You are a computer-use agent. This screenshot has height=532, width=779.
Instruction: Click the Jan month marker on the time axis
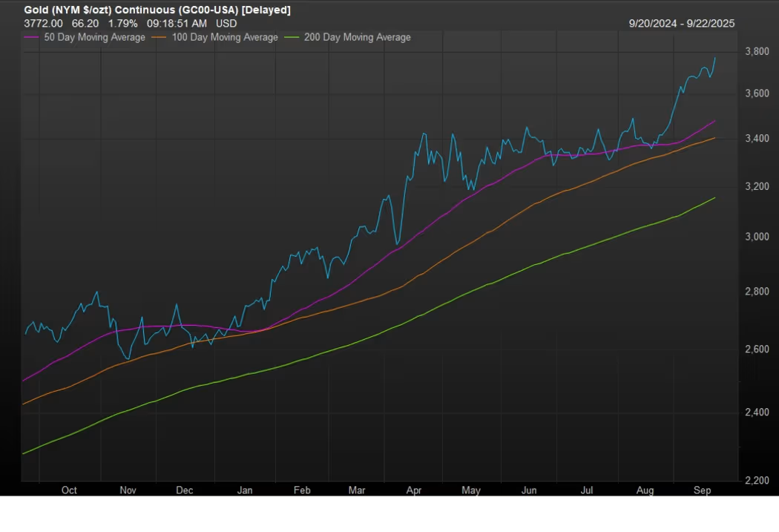click(x=245, y=490)
